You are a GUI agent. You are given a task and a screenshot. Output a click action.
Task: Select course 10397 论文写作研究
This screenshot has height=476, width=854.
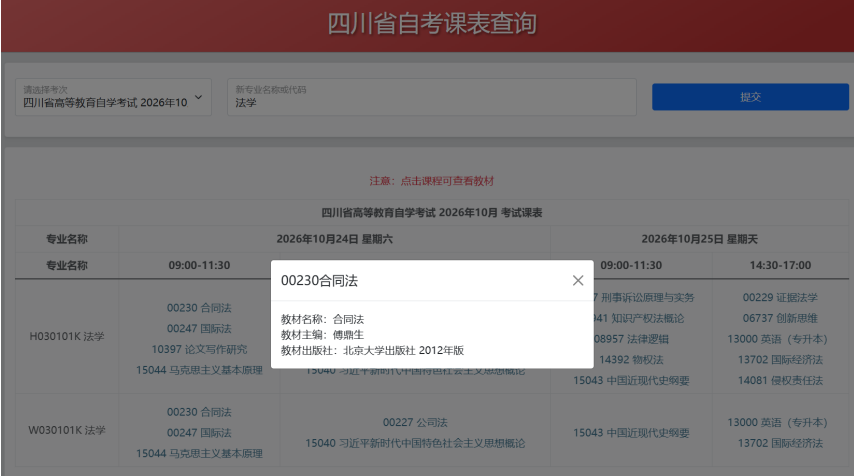(x=199, y=349)
